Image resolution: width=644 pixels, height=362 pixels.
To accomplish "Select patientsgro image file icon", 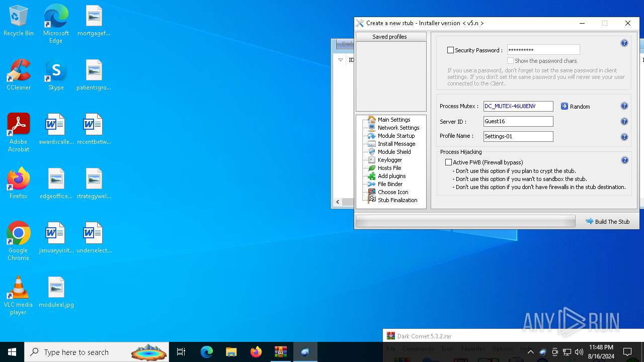I will click(x=94, y=75).
